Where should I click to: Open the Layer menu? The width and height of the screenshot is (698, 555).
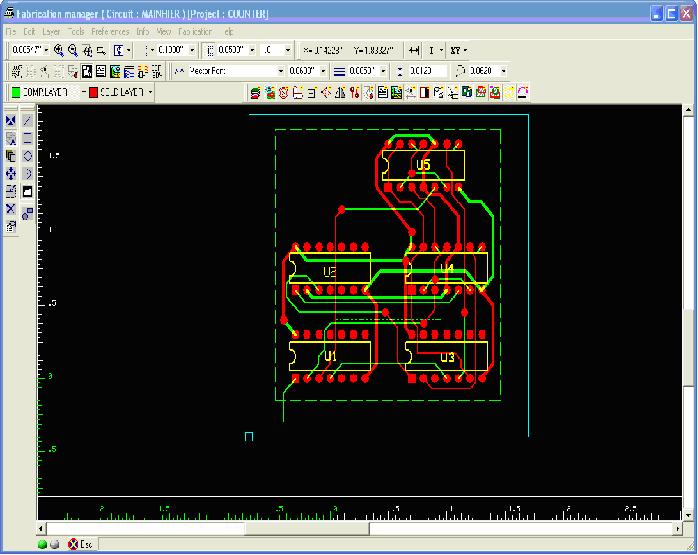[51, 32]
